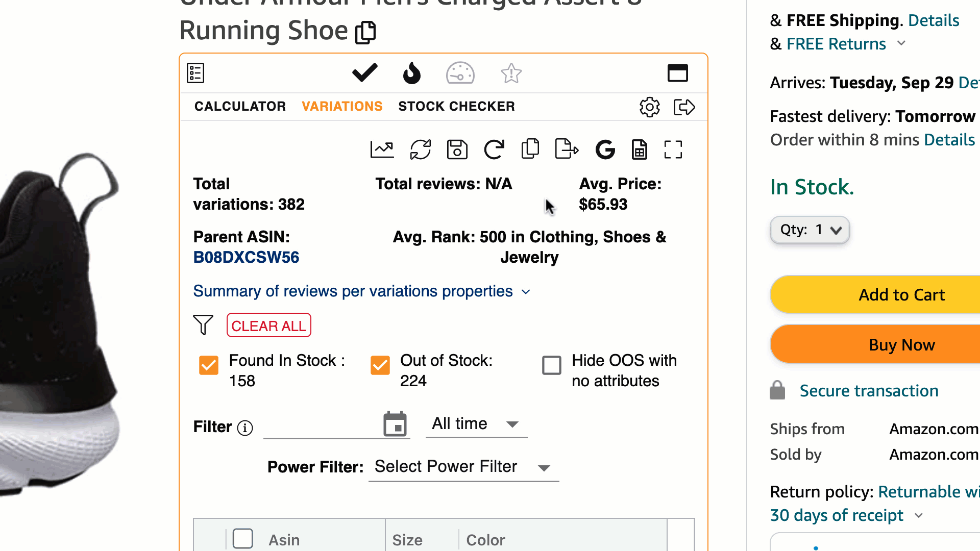Viewport: 980px width, 551px height.
Task: Open the spreadsheet document icon
Action: 640,149
